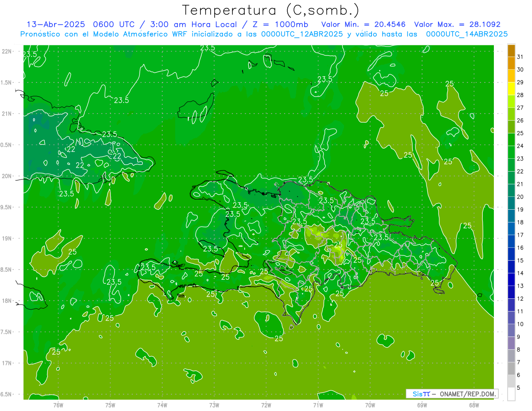The image size is (532, 411).
Task: Click the olive-green legend swatch between 25 and 26
Action: point(511,127)
